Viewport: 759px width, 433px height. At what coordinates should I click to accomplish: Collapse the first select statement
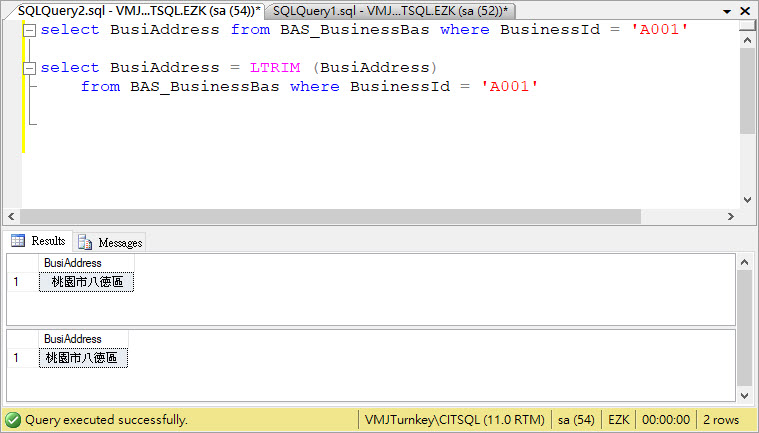[30, 30]
